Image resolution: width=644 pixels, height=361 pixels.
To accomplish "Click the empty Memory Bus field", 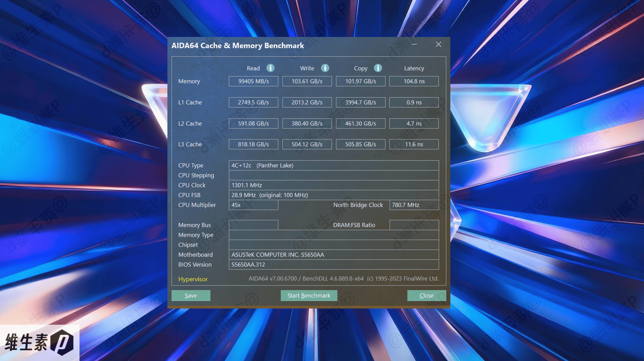I will [253, 225].
